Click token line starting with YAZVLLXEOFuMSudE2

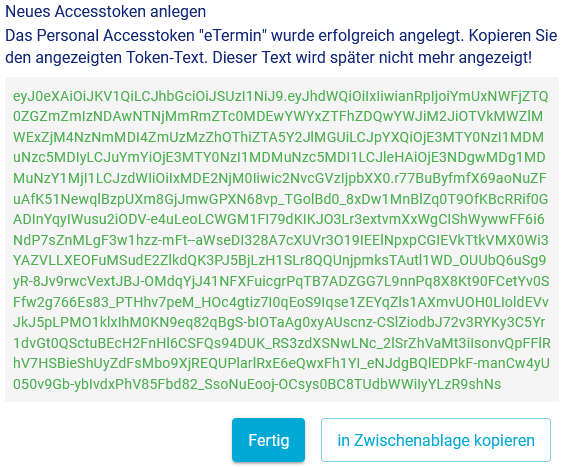[x=279, y=261]
